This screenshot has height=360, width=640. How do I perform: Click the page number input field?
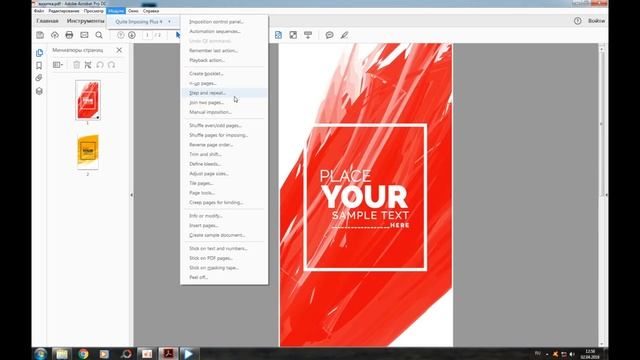click(147, 35)
